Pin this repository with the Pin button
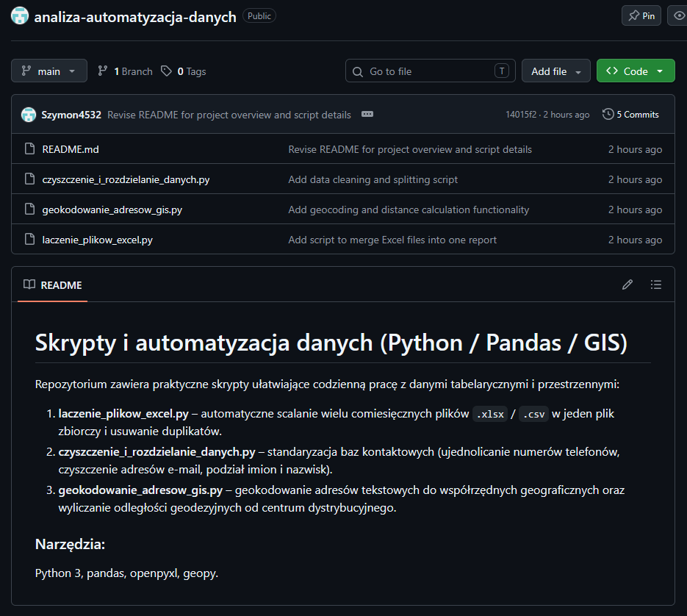The image size is (687, 616). point(641,15)
